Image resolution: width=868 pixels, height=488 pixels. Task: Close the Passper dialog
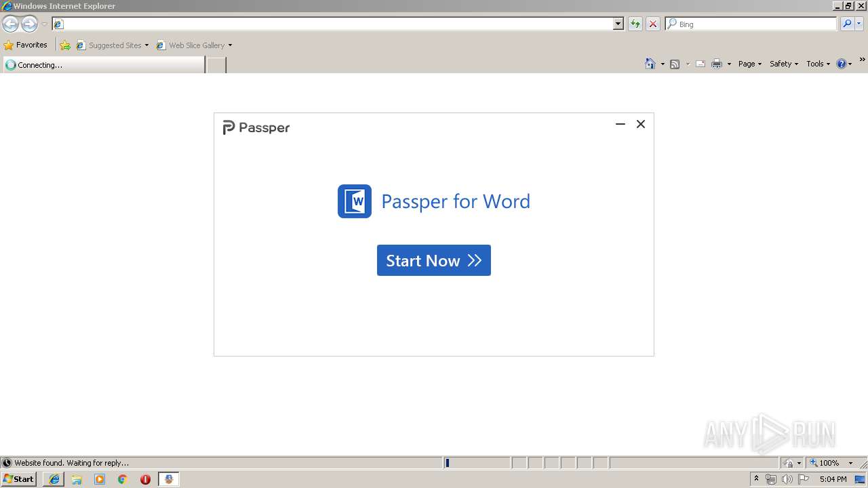641,124
